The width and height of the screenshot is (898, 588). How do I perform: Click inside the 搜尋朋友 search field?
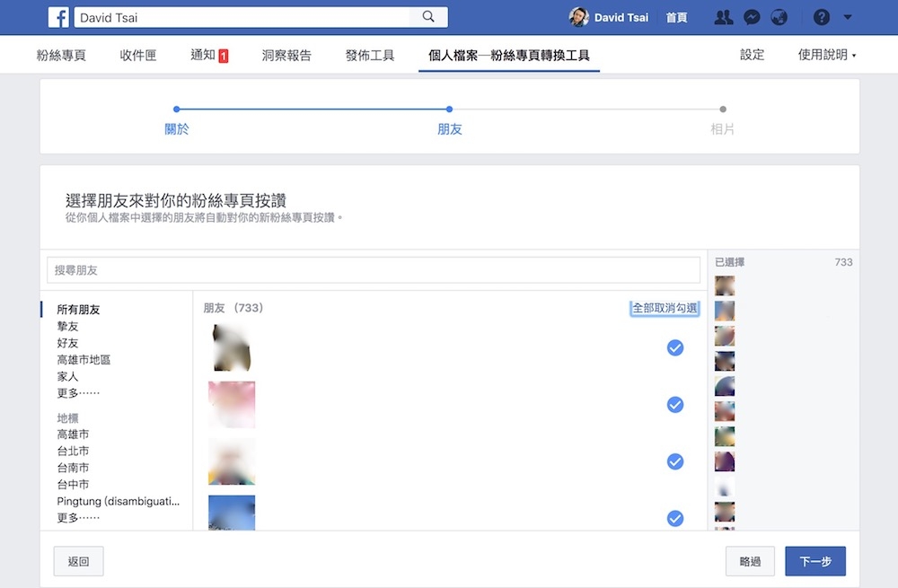(x=373, y=270)
